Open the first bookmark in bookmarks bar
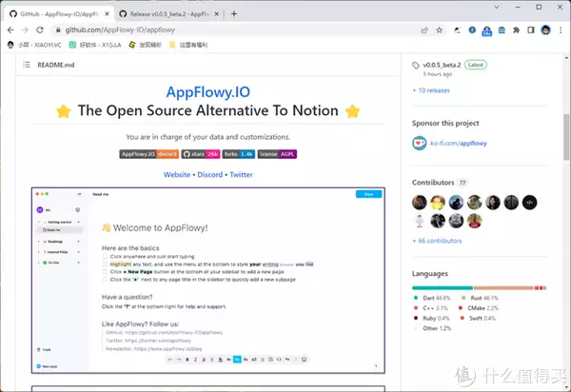The width and height of the screenshot is (571, 392). pos(34,45)
